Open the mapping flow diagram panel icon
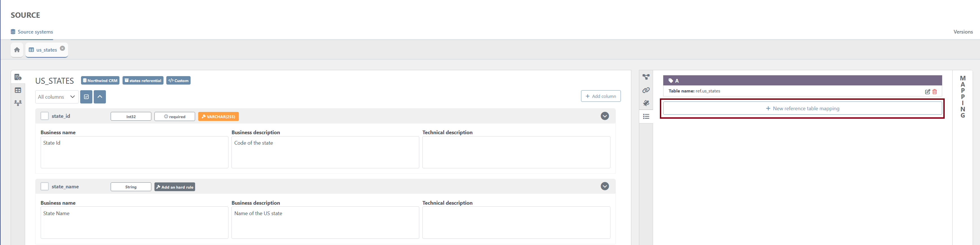Image resolution: width=980 pixels, height=245 pixels. coord(646,77)
